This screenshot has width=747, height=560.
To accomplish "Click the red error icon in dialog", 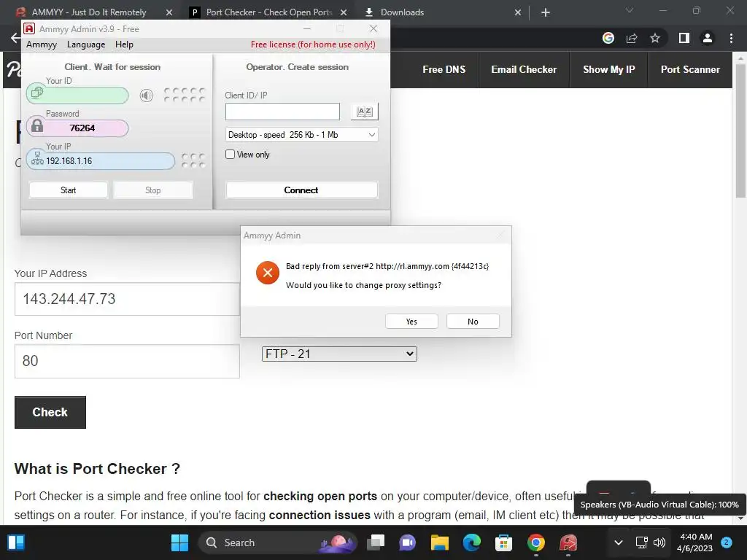I will [268, 273].
